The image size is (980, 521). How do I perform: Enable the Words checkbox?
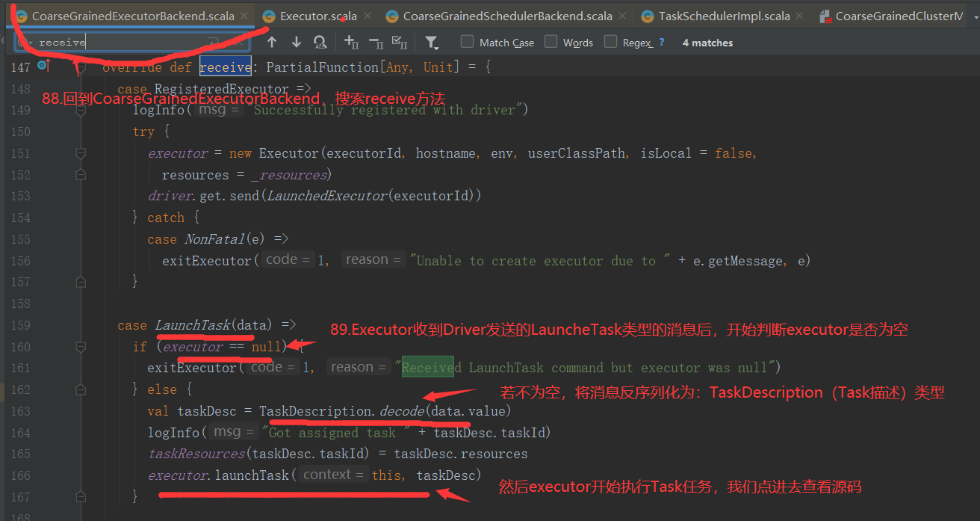point(551,42)
